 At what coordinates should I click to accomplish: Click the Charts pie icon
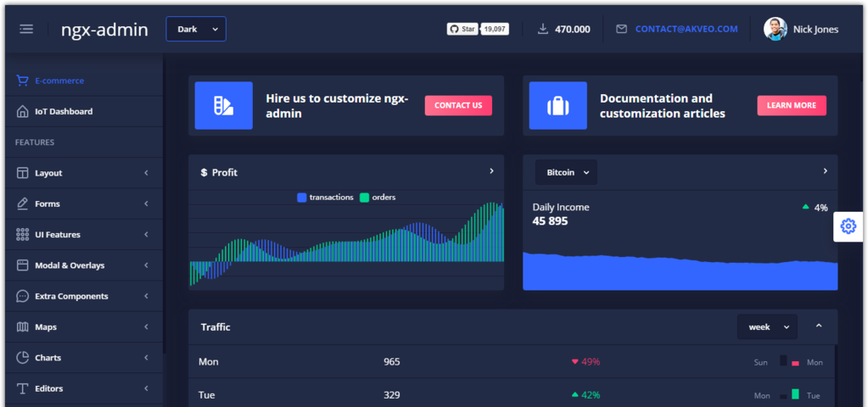click(x=22, y=358)
